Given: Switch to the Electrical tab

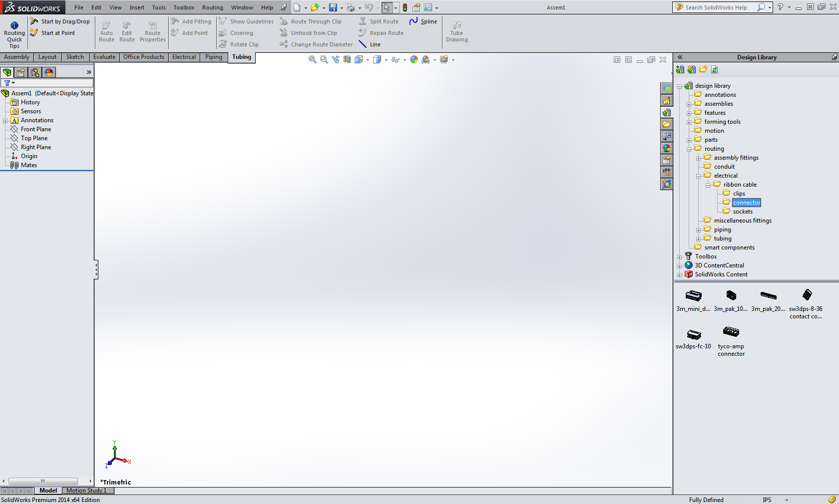Looking at the screenshot, I should (x=184, y=57).
